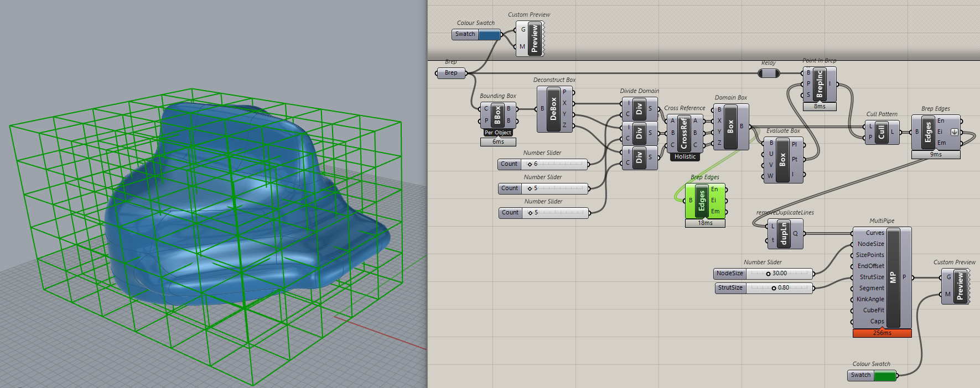The height and width of the screenshot is (388, 980).
Task: Click the Holistic label under Cross Reference
Action: coord(685,157)
